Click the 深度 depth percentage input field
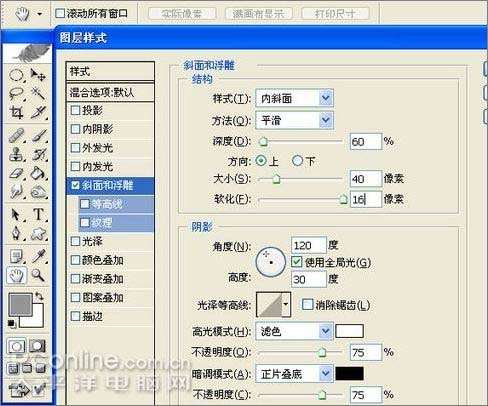The height and width of the screenshot is (406, 488). [x=365, y=142]
